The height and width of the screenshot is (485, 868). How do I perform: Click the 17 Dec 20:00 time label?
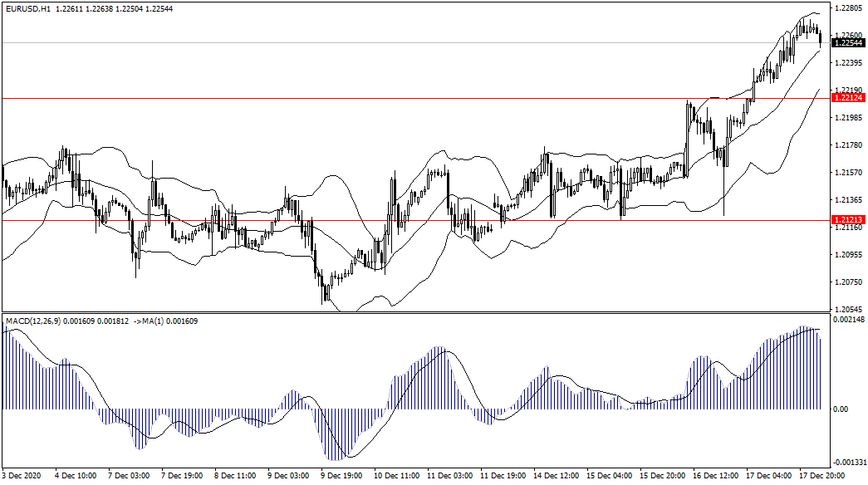pyautogui.click(x=823, y=477)
